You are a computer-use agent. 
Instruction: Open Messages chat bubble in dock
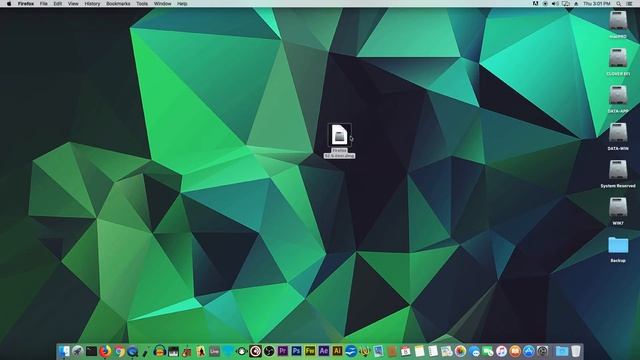click(x=474, y=351)
